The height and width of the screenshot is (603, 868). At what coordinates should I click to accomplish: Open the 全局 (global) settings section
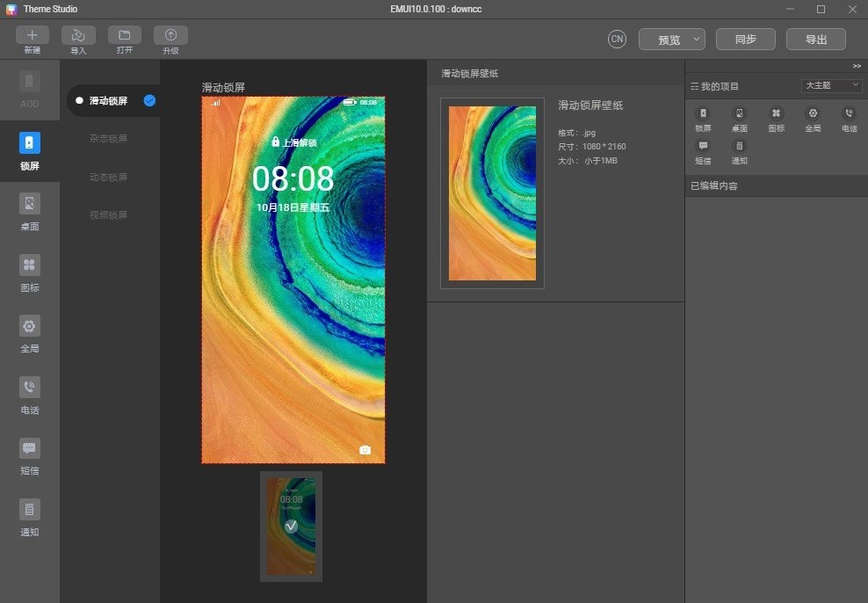coord(30,332)
